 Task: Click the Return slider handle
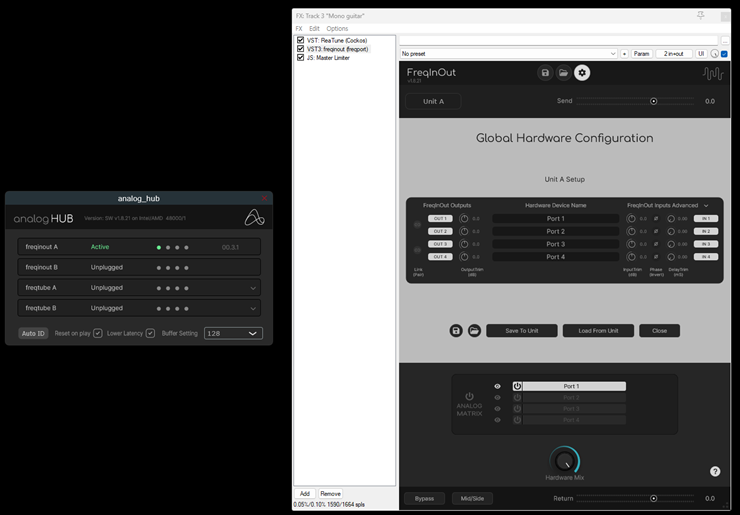pos(654,498)
